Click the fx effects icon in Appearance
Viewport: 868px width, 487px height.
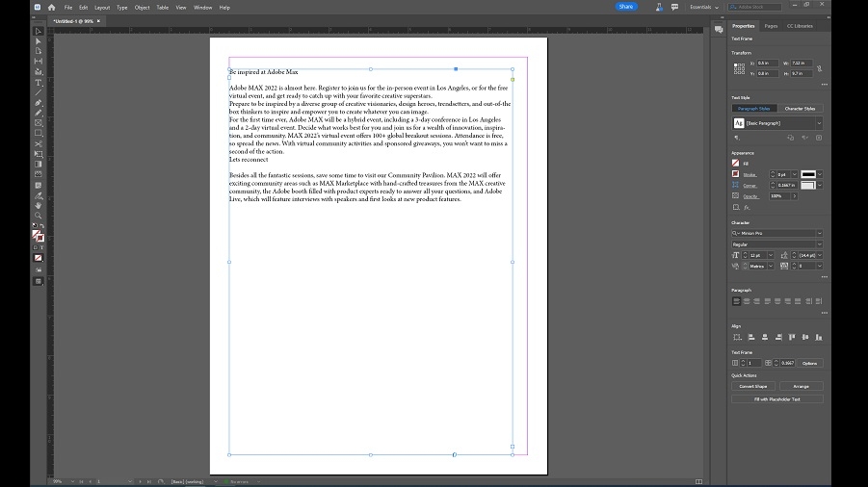click(x=747, y=207)
